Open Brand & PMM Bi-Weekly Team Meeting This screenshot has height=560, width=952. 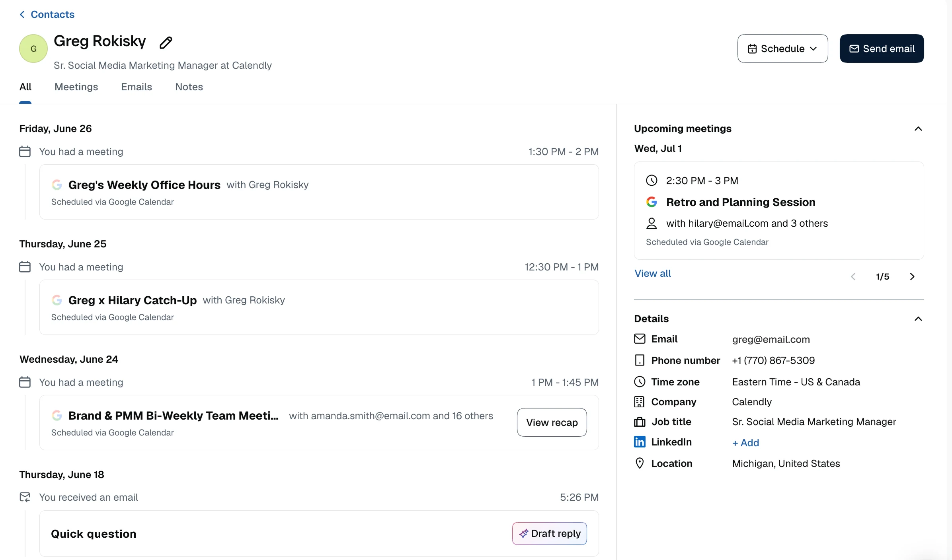(x=319, y=422)
